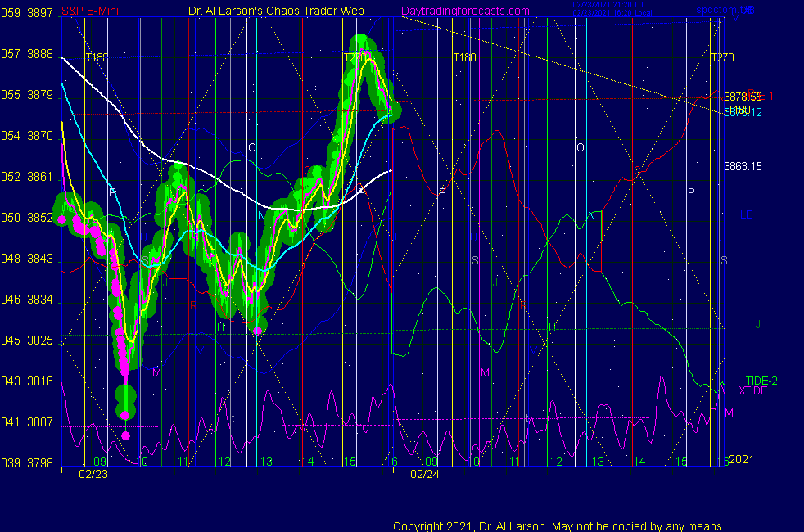
Task: Click the '059 3897' price axis label
Action: click(27, 13)
